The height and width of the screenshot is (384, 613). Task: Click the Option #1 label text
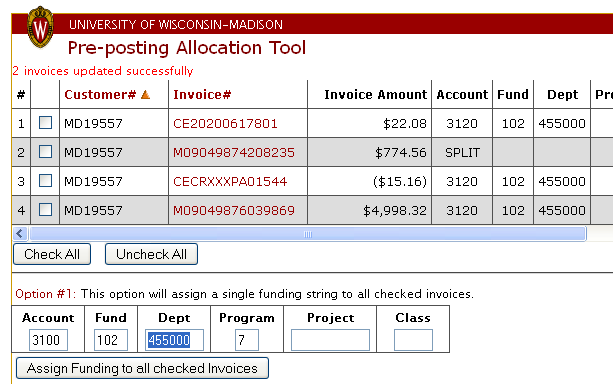46,294
